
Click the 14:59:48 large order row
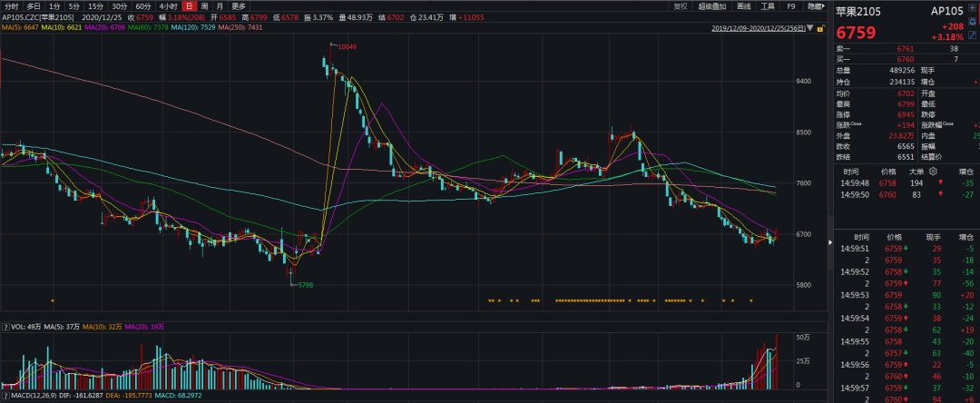point(905,183)
